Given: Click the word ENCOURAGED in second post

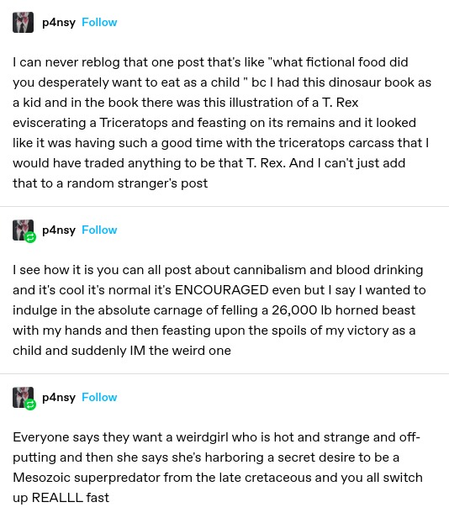Looking at the screenshot, I should click(x=222, y=290).
